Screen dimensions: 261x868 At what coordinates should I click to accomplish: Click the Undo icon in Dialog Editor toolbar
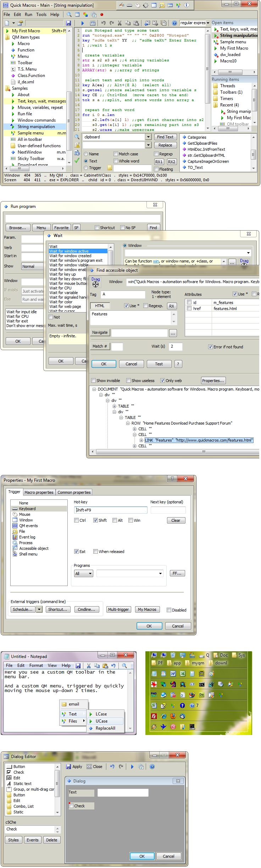(112, 767)
